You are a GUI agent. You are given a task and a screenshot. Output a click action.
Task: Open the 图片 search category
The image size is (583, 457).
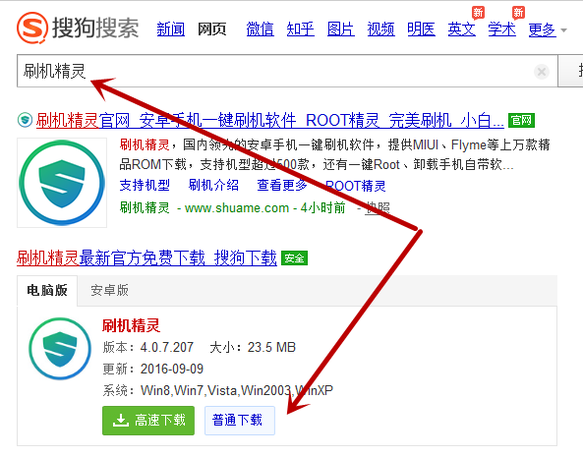tap(341, 29)
